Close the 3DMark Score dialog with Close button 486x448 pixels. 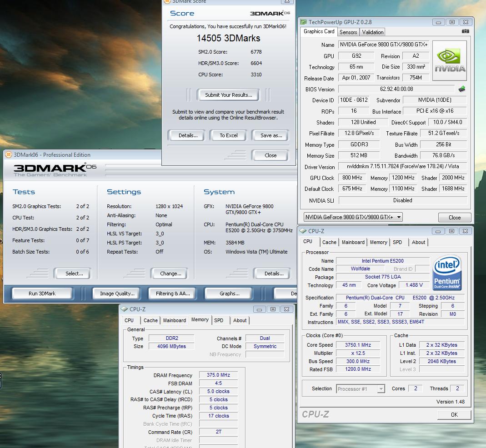[x=270, y=155]
